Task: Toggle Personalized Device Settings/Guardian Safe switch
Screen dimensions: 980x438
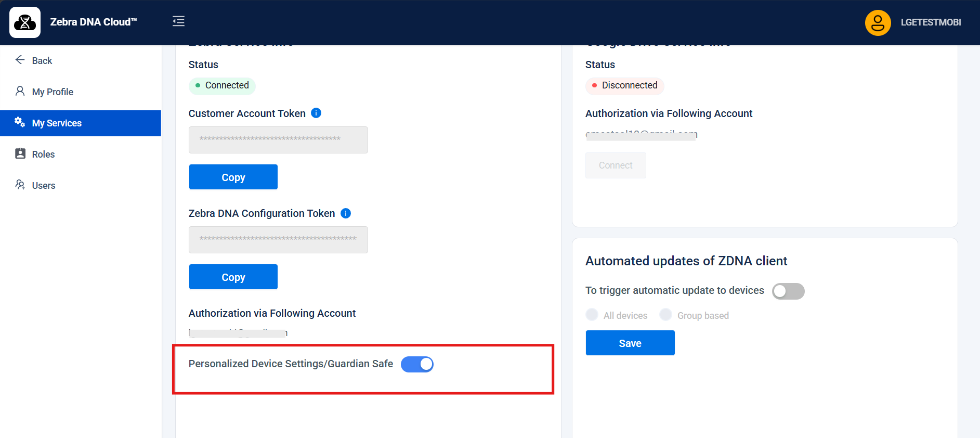Action: click(x=417, y=364)
